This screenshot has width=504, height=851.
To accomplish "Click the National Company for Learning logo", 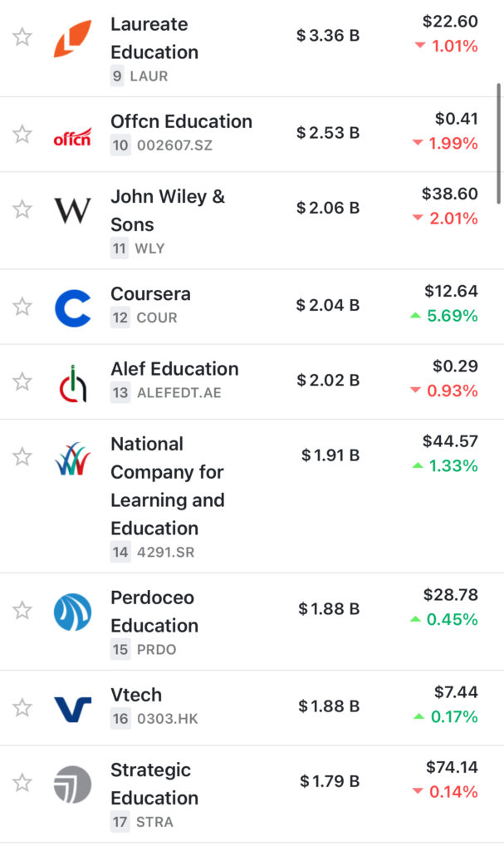I will pyautogui.click(x=72, y=459).
